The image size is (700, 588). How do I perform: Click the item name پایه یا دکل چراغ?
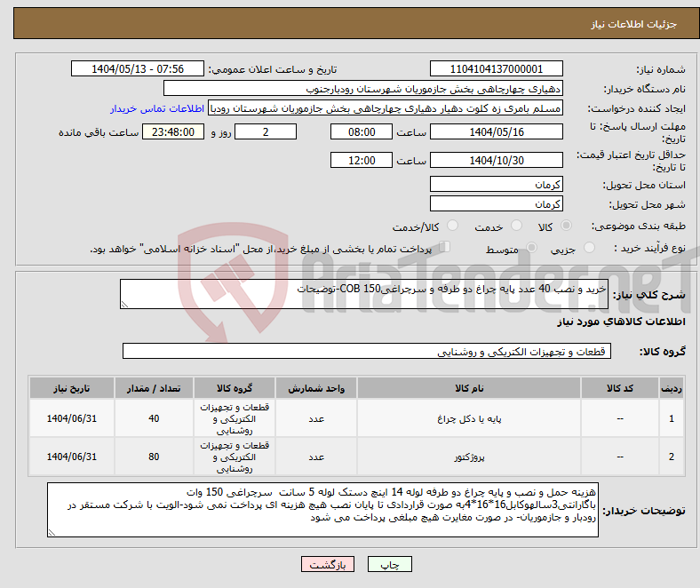(x=469, y=418)
